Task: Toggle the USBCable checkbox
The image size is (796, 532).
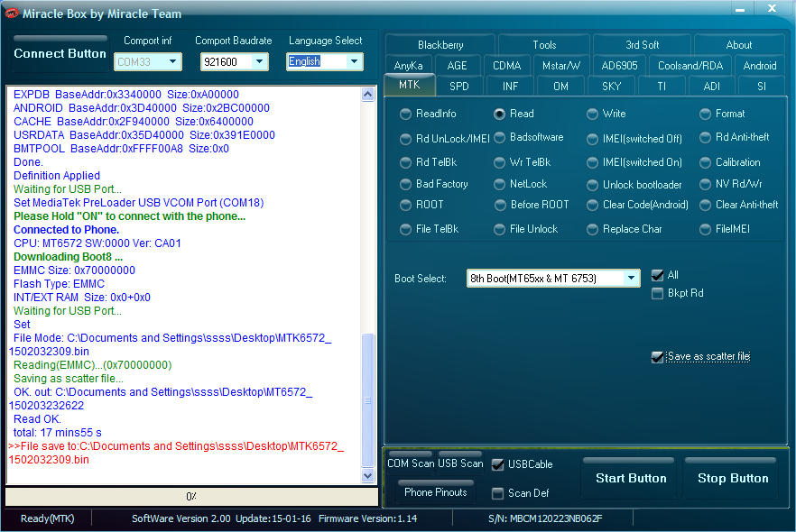Action: point(497,464)
